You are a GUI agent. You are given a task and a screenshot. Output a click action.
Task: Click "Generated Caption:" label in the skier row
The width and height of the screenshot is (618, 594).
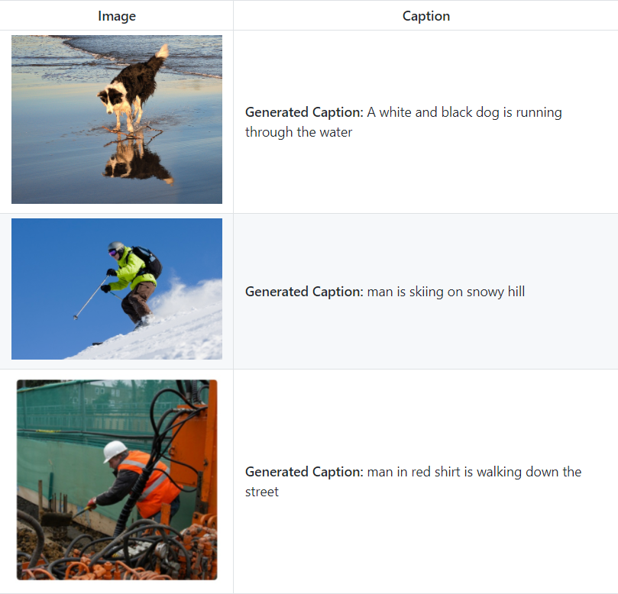pyautogui.click(x=304, y=292)
